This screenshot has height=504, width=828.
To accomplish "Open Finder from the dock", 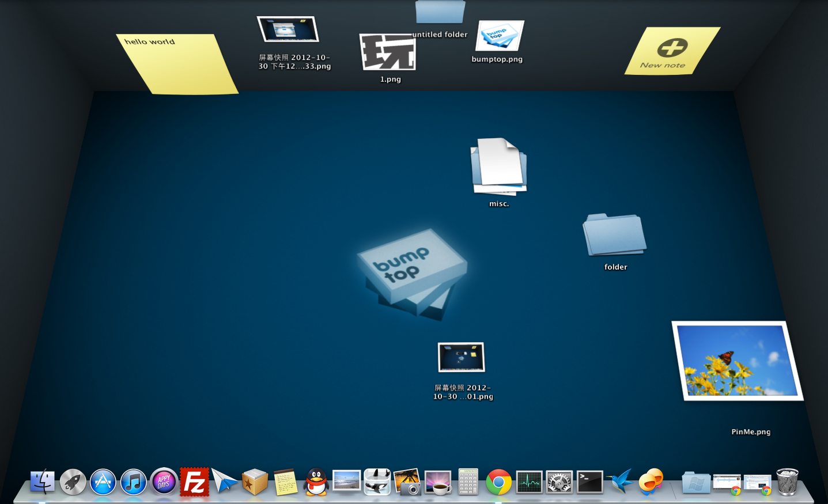I will (43, 482).
